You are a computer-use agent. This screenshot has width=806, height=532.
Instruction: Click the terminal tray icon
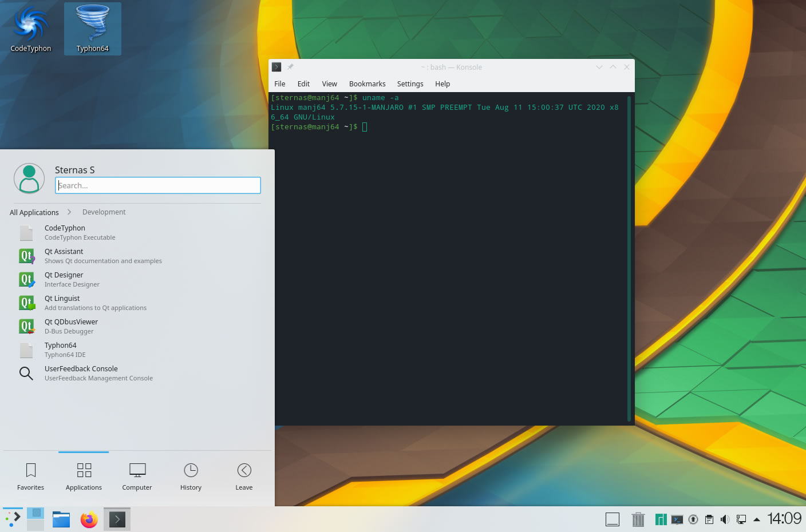(x=677, y=519)
